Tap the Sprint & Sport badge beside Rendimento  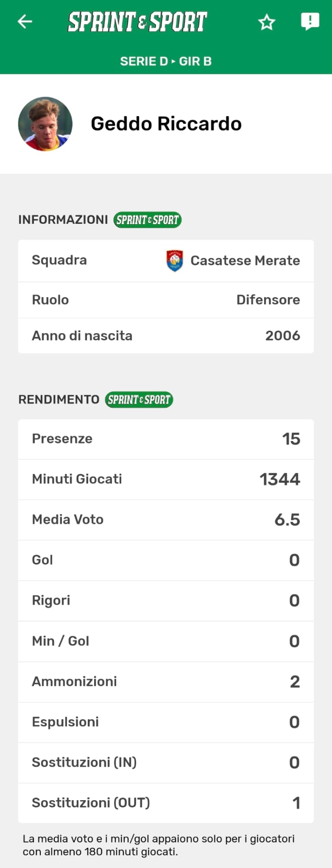click(139, 400)
